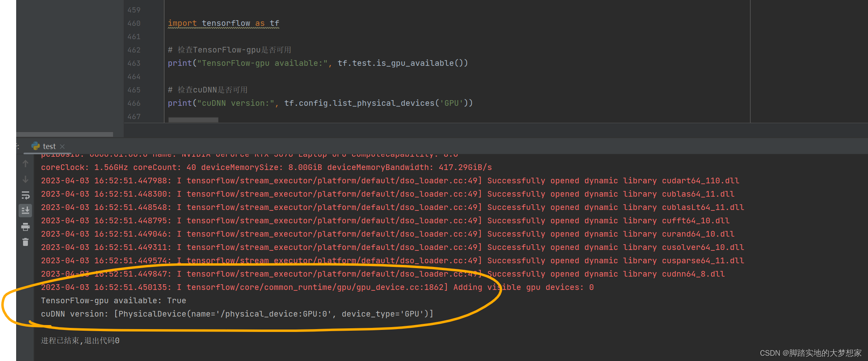The image size is (868, 361).
Task: Click the log line mentioning cusolver64_10.dll
Action: pos(393,248)
